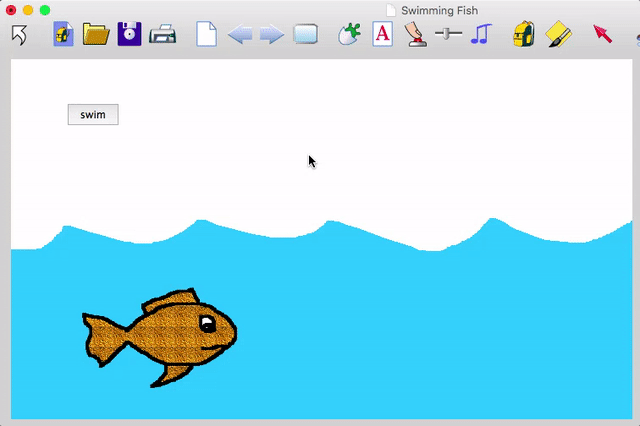640x426 pixels.
Task: Minimize the window with the yellow button
Action: click(28, 10)
